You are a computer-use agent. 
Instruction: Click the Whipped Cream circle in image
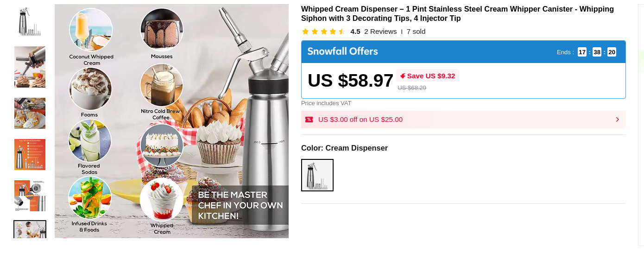coord(162,201)
